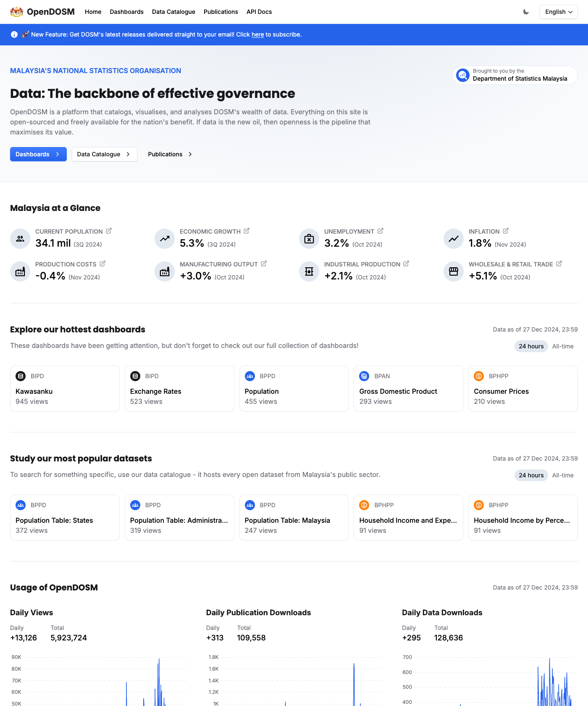
Task: Click the Daily Views chart
Action: click(98, 680)
